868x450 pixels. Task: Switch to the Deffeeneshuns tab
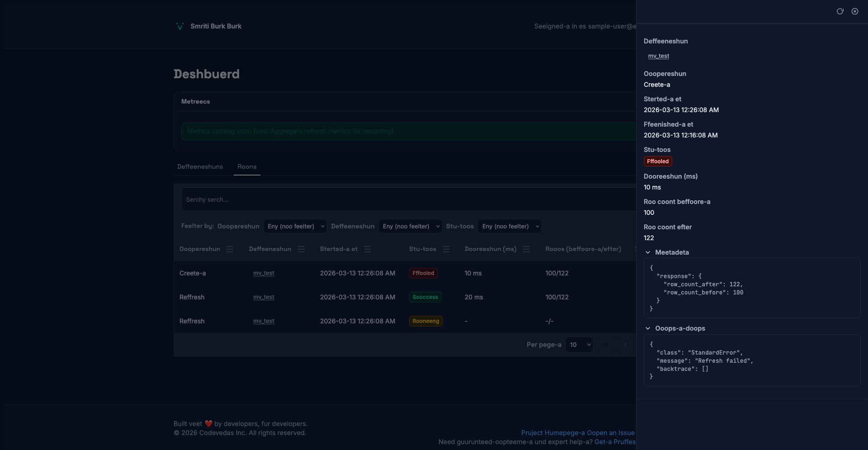(x=200, y=166)
